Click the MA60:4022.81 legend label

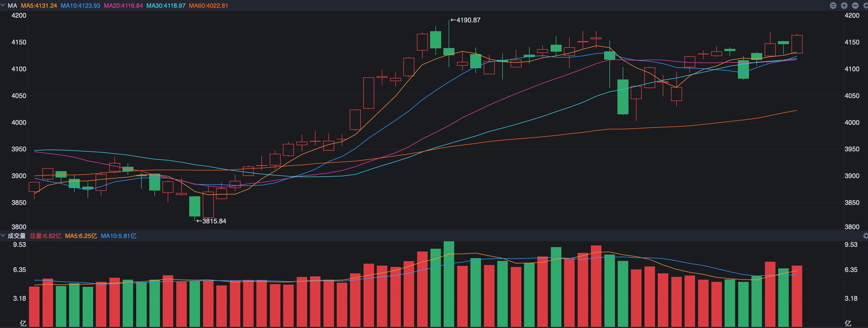pos(209,6)
